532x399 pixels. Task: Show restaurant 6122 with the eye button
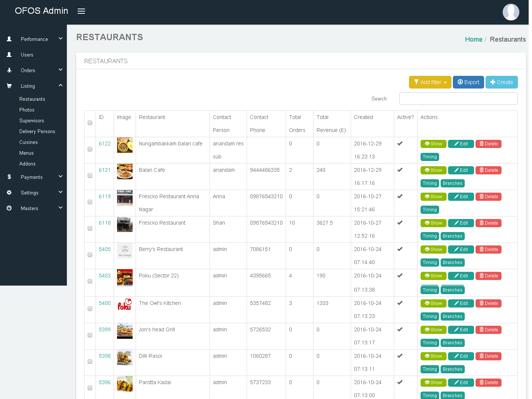click(x=434, y=144)
